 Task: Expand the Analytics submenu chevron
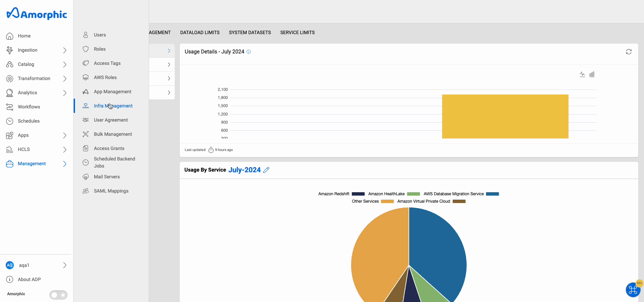coord(65,93)
